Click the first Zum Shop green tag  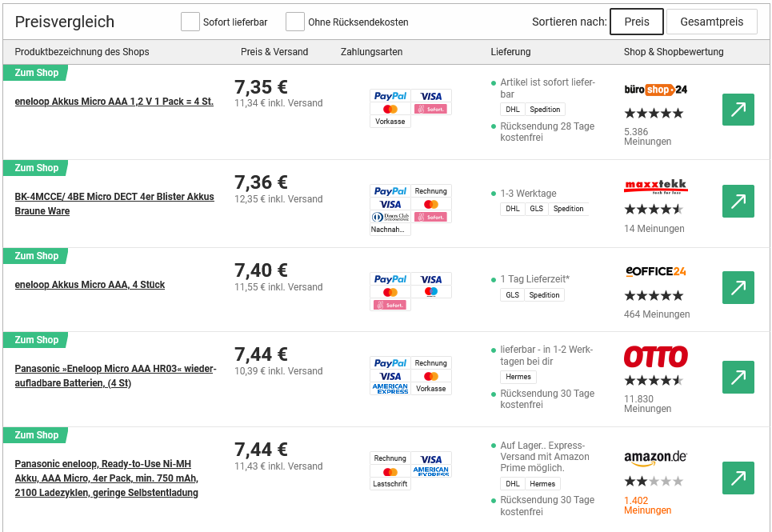36,73
